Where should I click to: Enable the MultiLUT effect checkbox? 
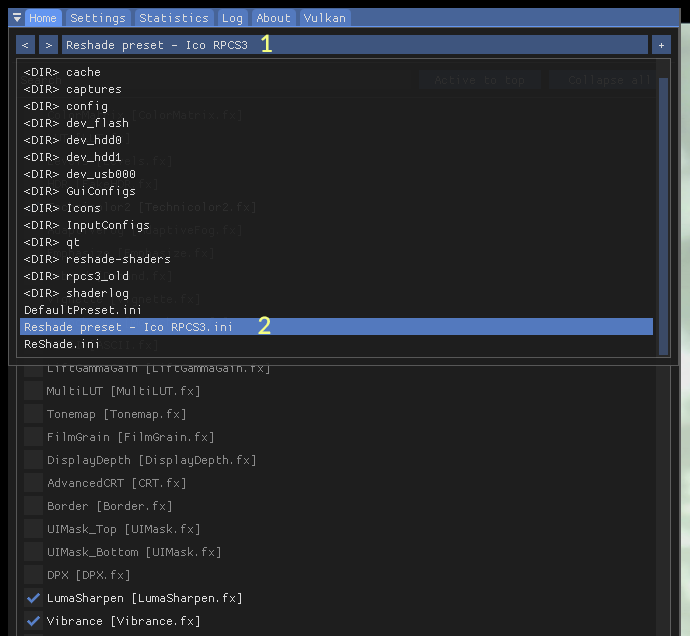[x=33, y=391]
